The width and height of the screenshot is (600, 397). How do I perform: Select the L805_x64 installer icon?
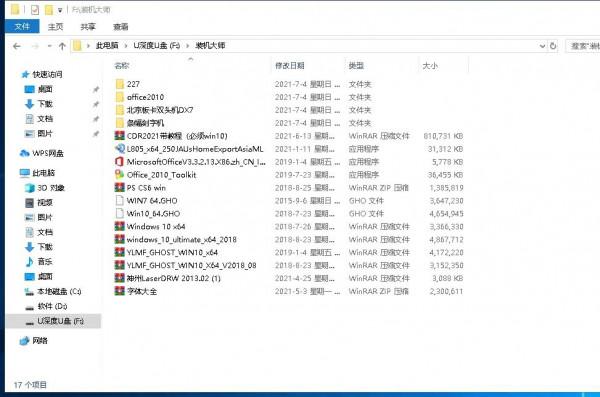120,149
